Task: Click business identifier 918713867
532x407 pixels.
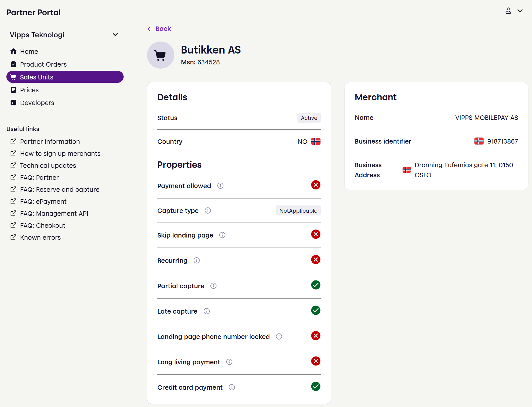Action: [502, 141]
